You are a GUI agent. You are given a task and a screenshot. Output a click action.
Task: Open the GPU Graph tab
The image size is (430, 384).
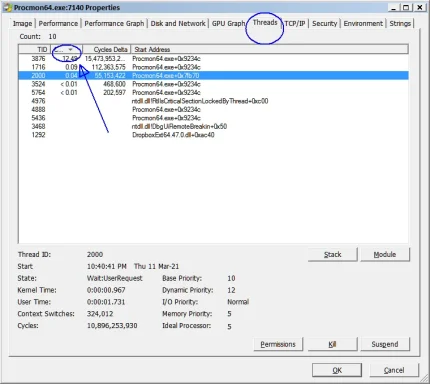point(228,24)
